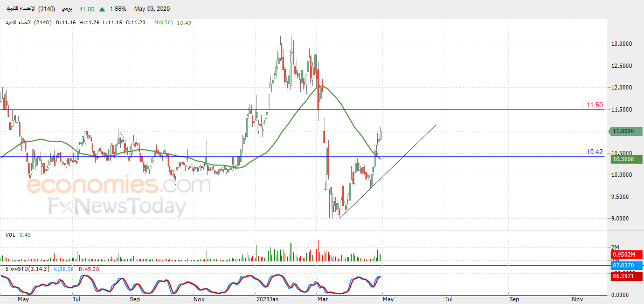Click the blue 10.42 support label
Viewport: 644px width, 304px height.
pyautogui.click(x=594, y=153)
